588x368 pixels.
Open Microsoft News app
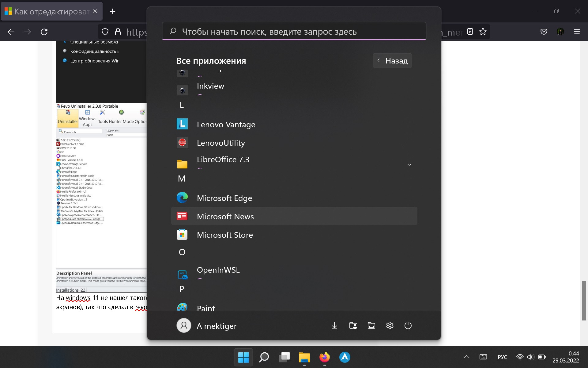click(294, 216)
